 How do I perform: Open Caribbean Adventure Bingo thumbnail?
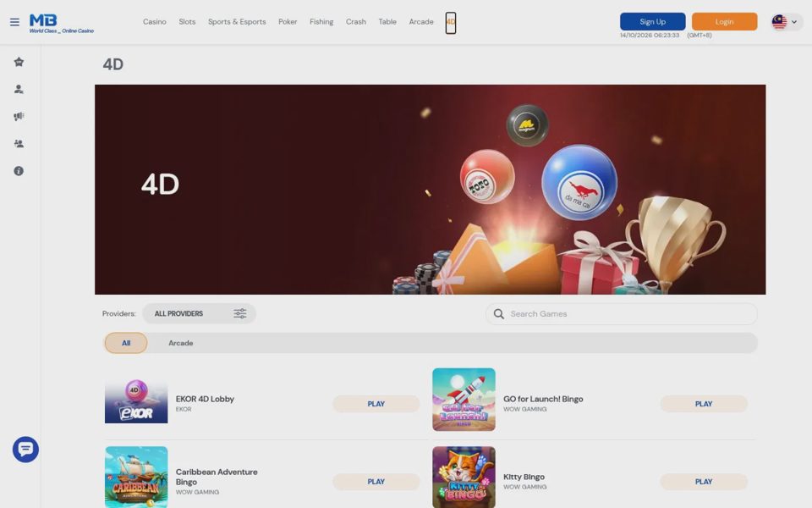point(136,477)
